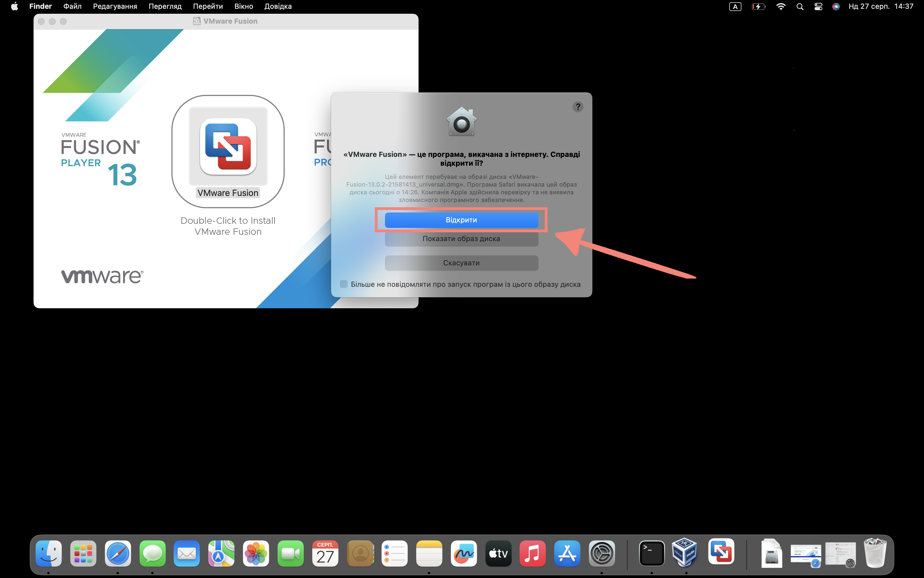Open App Store from the Dock

tap(567, 553)
